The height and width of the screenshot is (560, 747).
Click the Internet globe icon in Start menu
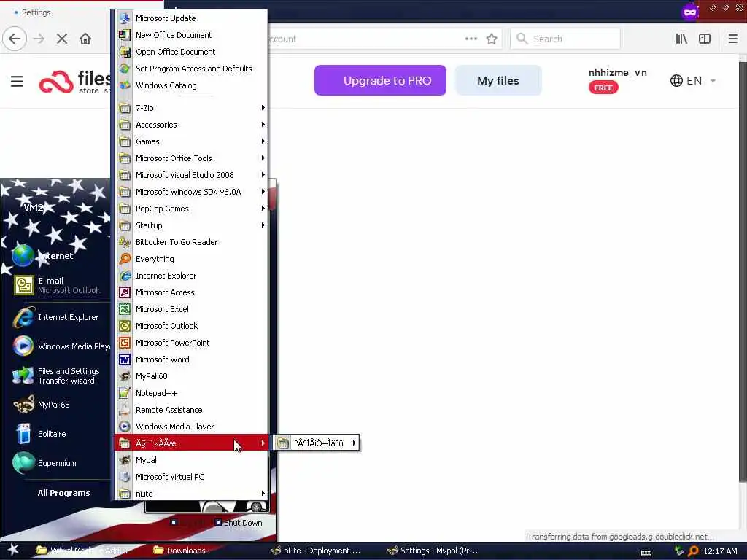pyautogui.click(x=23, y=256)
